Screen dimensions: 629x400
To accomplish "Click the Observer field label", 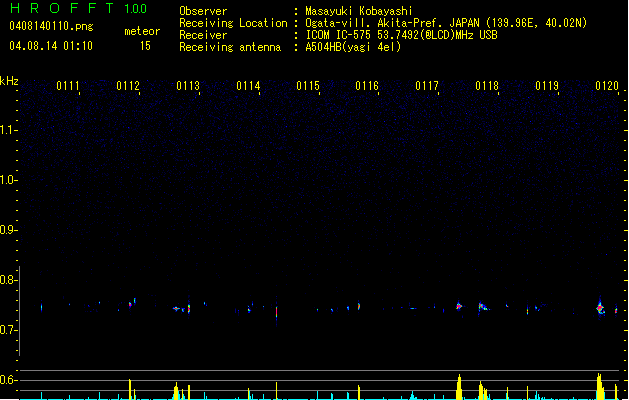I will click(203, 11).
